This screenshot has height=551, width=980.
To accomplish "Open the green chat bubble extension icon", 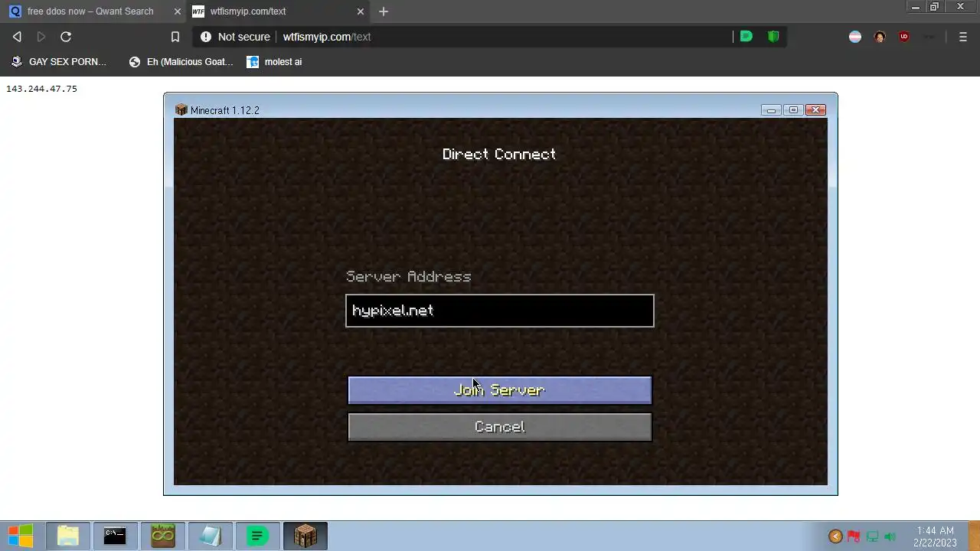I will [746, 36].
